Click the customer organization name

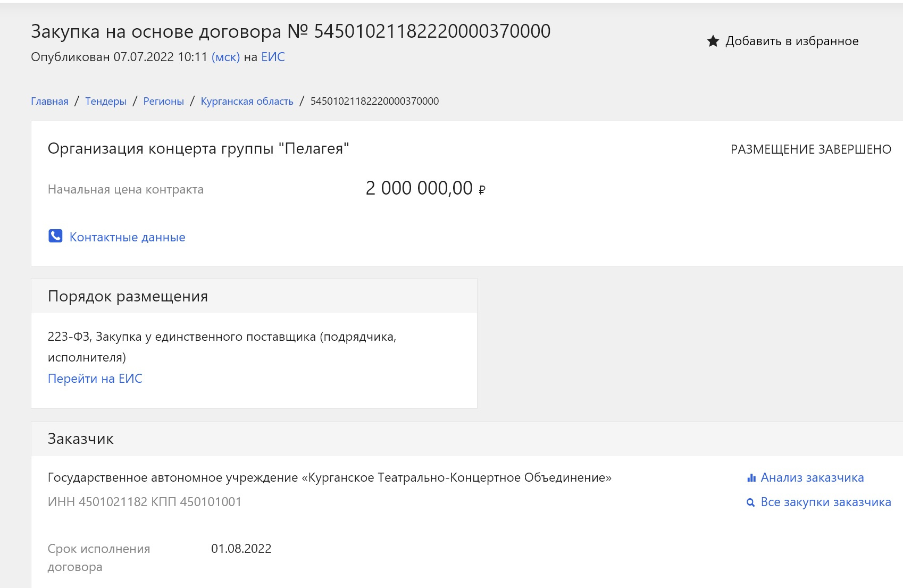click(330, 477)
